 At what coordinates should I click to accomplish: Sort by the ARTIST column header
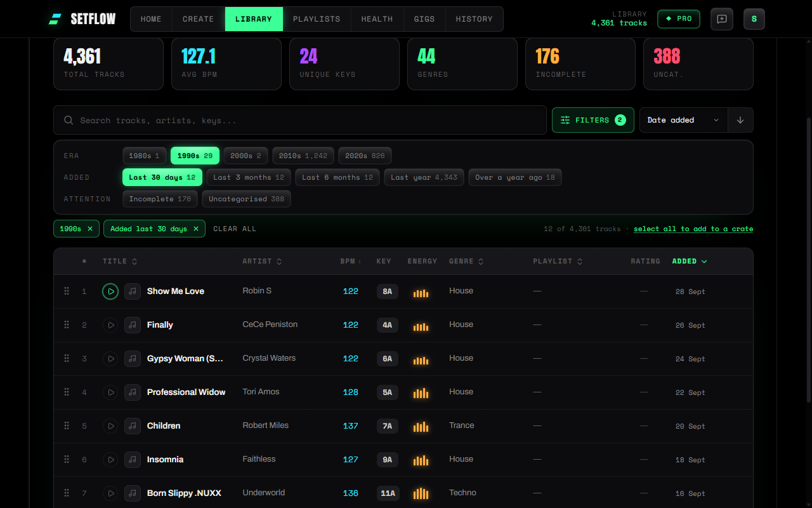(262, 261)
